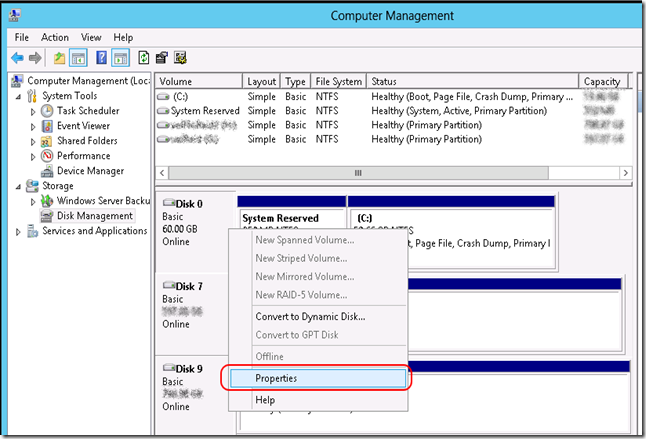This screenshot has height=439, width=646.
Task: Open the Help menu in menu bar
Action: 123,37
